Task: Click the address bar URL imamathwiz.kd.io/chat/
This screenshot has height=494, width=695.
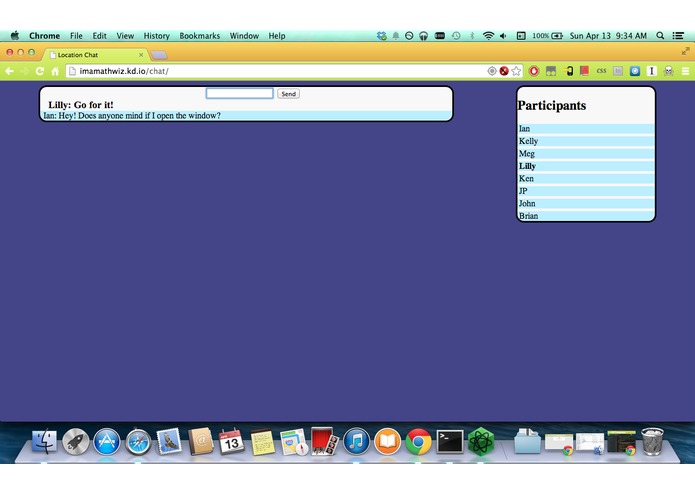Action: [x=124, y=71]
